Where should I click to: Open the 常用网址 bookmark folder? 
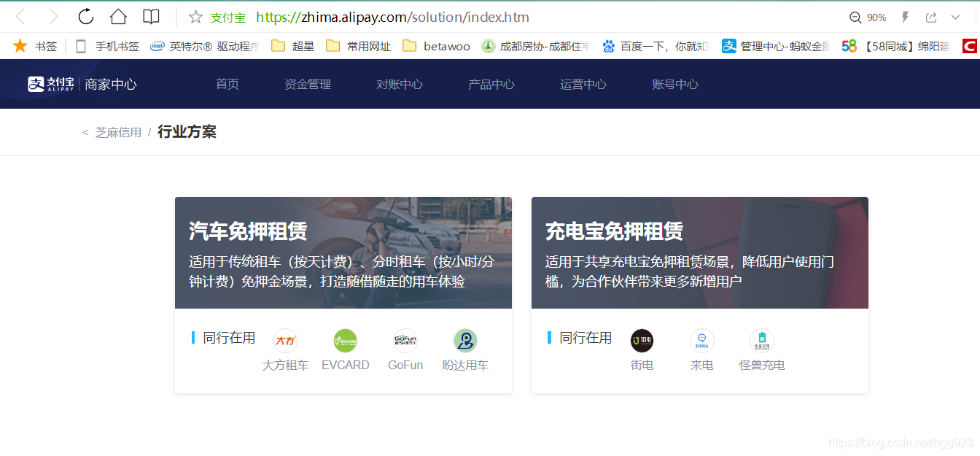tap(358, 46)
